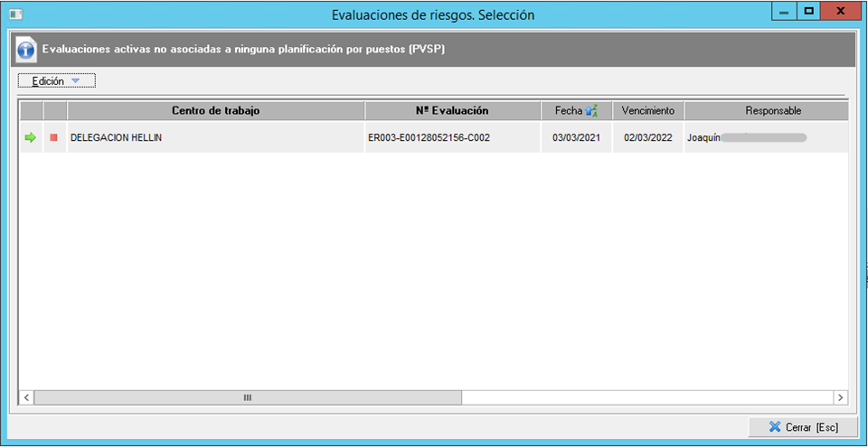Image resolution: width=868 pixels, height=448 pixels.
Task: Click the Responsable column header
Action: tap(772, 111)
